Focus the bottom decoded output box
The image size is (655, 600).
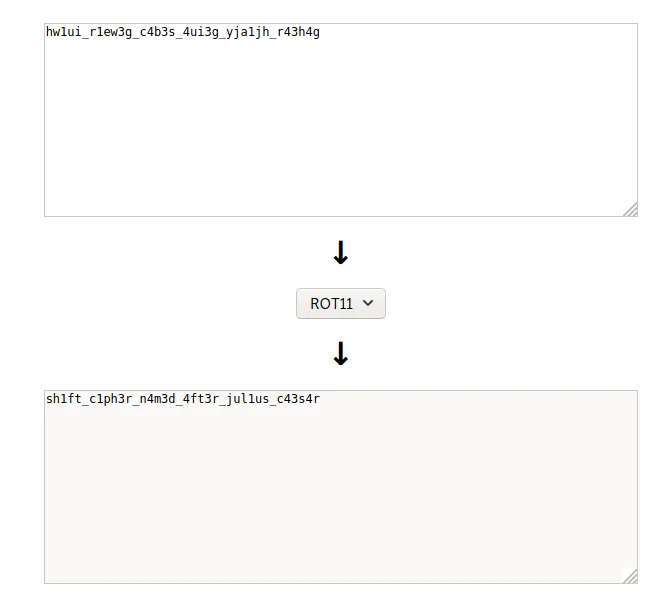(341, 487)
